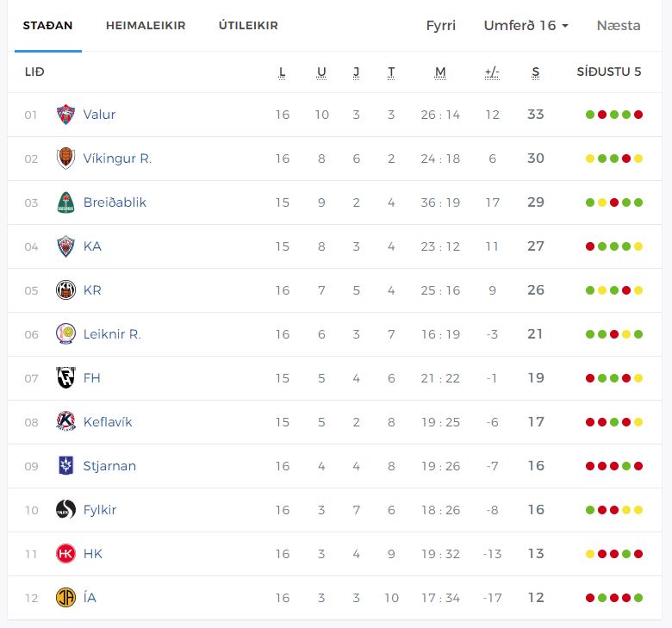The width and height of the screenshot is (672, 628).
Task: Switch to the Útileikir tab
Action: coord(248,26)
